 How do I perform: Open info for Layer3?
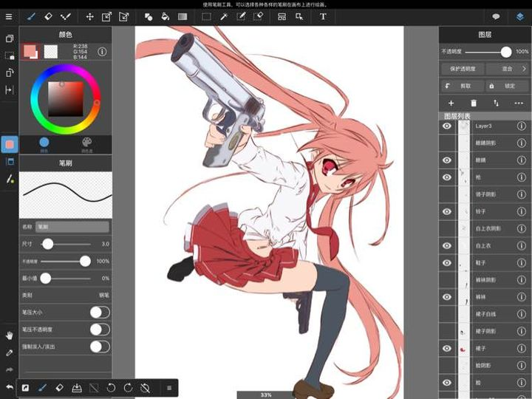pos(521,126)
